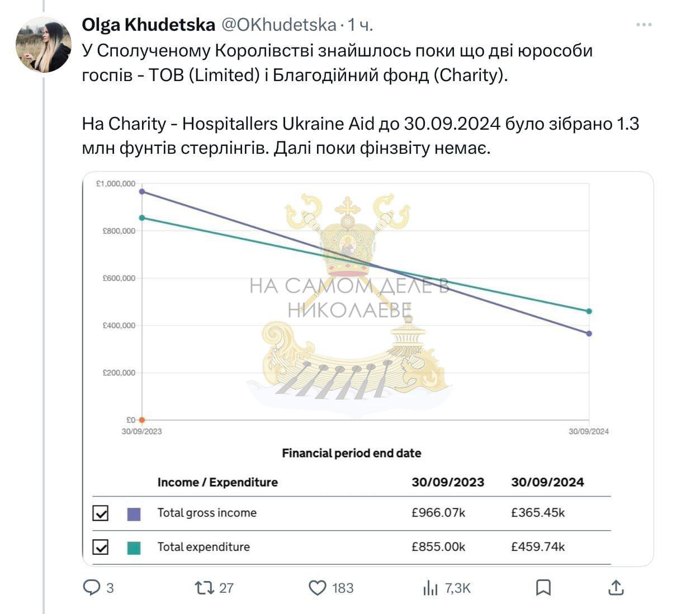Open Olga Khudetska's profile avatar
The width and height of the screenshot is (700, 614).
tap(44, 45)
